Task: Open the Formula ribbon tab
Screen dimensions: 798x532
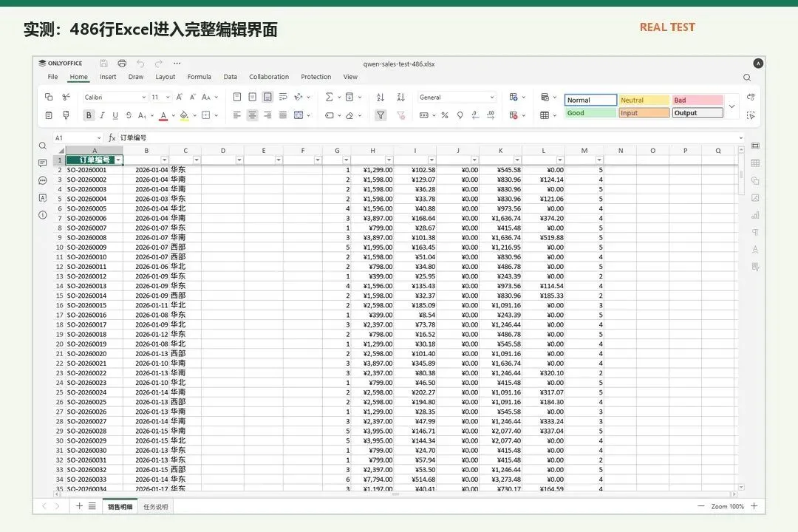Action: coord(199,77)
